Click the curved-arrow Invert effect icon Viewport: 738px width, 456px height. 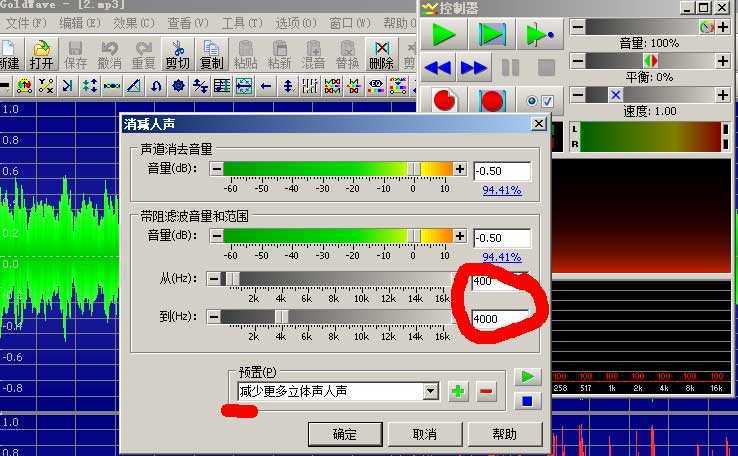[x=156, y=86]
